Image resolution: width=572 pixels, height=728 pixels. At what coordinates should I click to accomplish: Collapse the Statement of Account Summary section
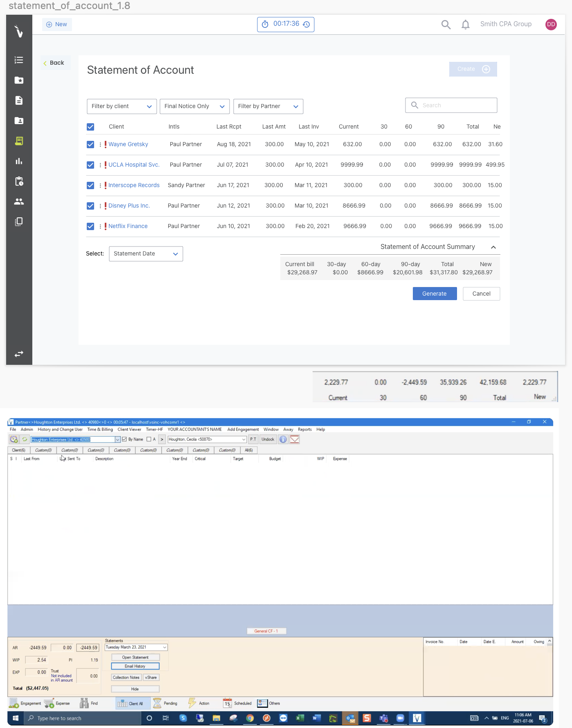tap(493, 247)
